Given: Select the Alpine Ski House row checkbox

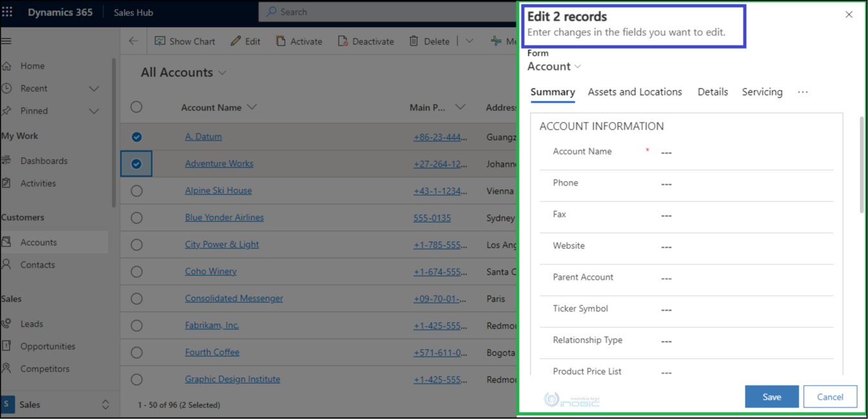Looking at the screenshot, I should (137, 191).
